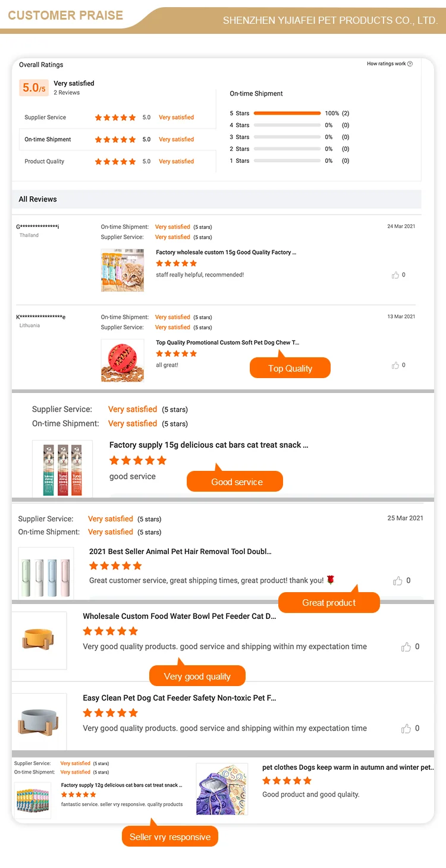The image size is (446, 868).
Task: Thumbs-up the pet hair removal tool review
Action: tap(398, 581)
